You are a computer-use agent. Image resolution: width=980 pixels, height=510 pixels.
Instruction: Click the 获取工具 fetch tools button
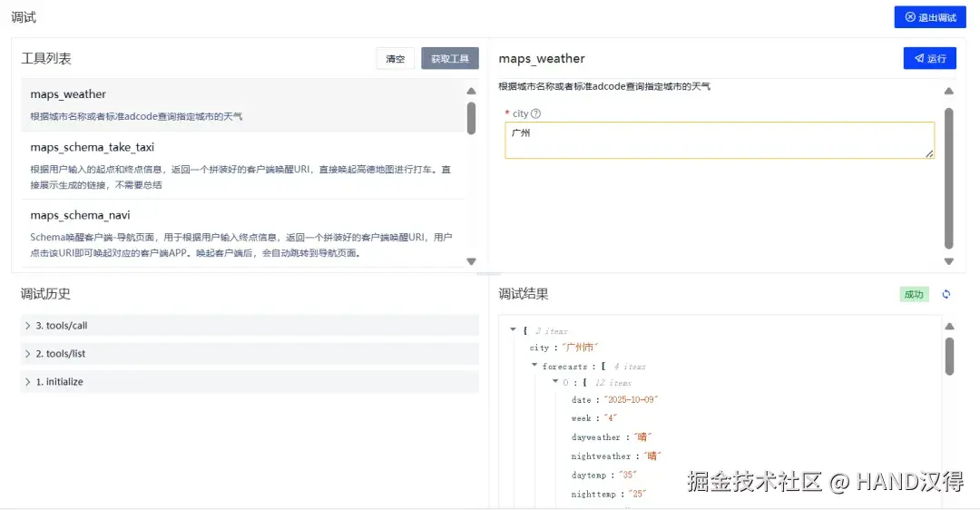tap(449, 59)
